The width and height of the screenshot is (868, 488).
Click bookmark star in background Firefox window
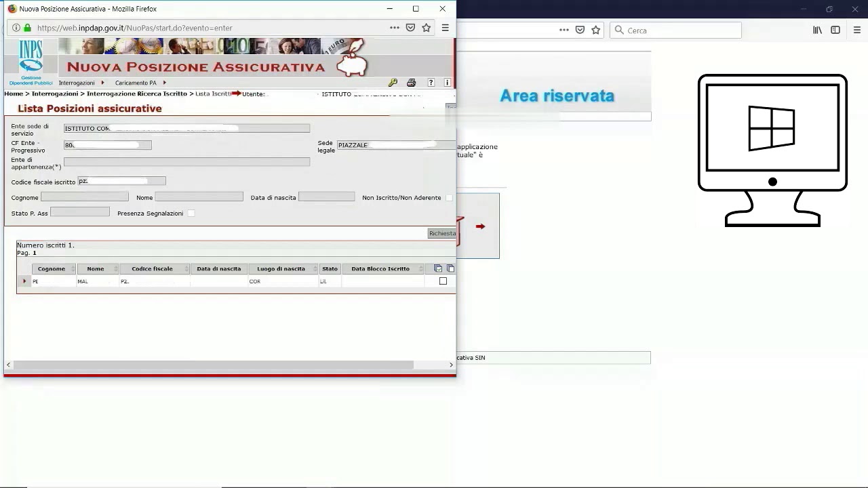pos(596,30)
